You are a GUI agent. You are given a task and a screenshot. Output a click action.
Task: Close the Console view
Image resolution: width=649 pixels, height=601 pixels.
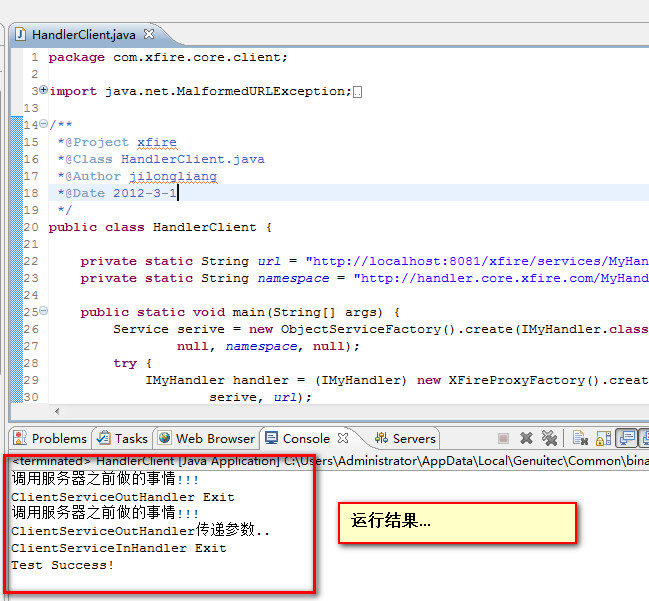point(343,438)
